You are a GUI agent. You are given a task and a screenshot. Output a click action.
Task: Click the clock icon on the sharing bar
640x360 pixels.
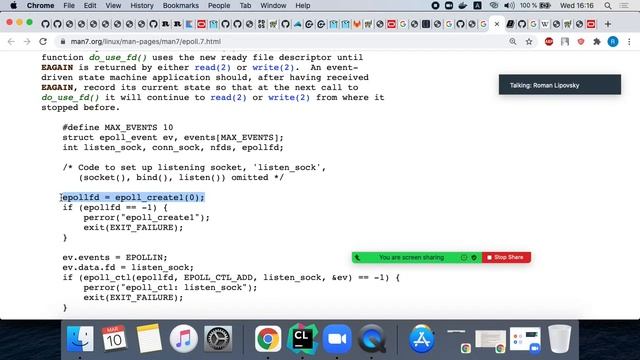(x=464, y=258)
